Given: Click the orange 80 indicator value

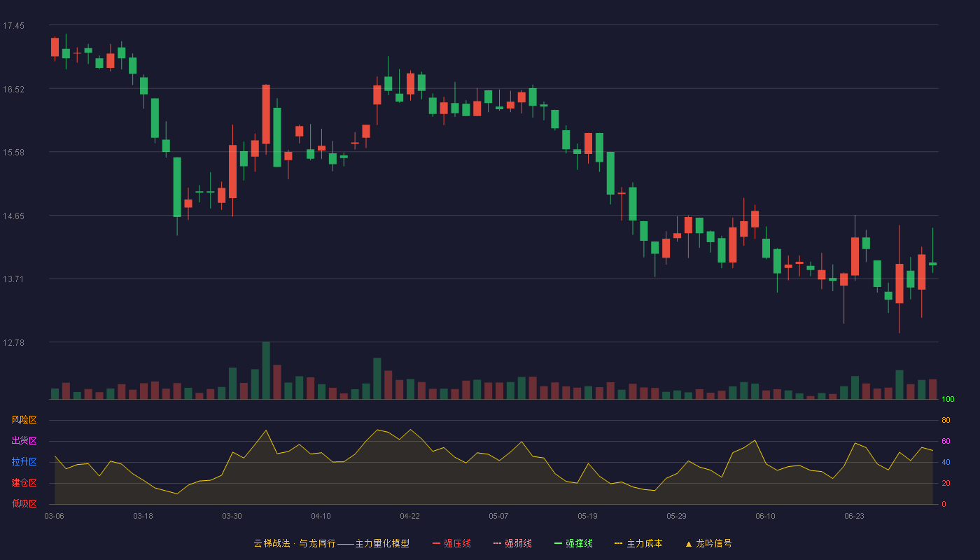Looking at the screenshot, I should 946,420.
